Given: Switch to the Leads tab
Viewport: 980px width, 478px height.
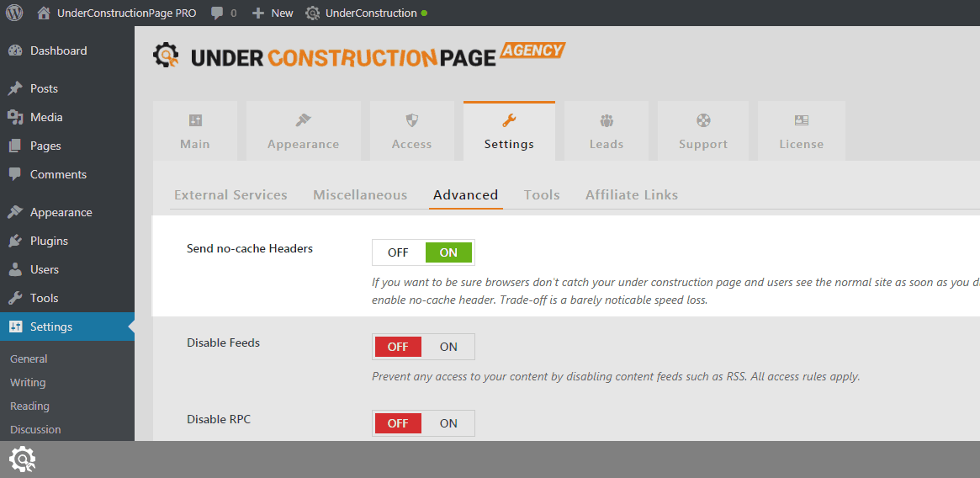Looking at the screenshot, I should click(606, 131).
